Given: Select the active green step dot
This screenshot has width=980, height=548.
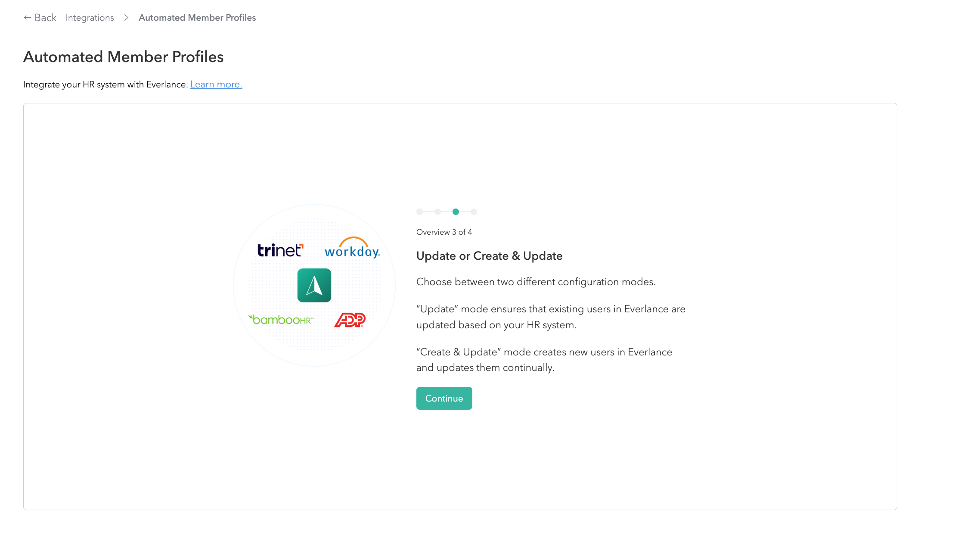Looking at the screenshot, I should [456, 212].
